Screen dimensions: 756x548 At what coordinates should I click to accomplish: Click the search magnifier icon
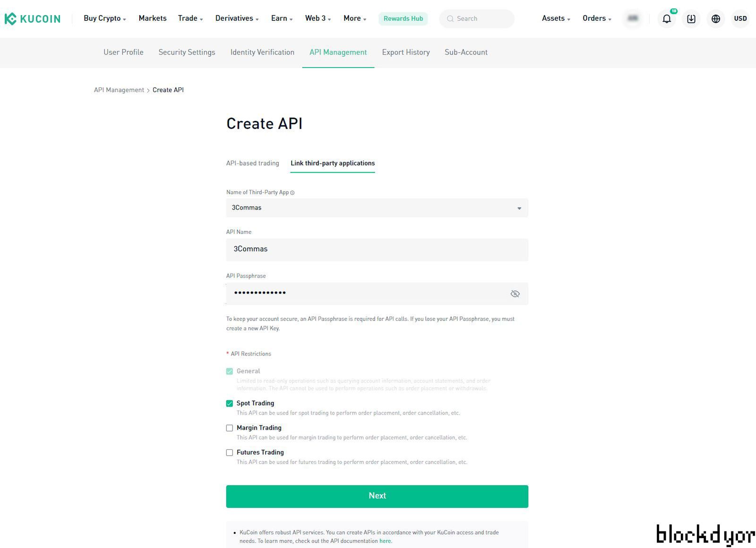(450, 18)
